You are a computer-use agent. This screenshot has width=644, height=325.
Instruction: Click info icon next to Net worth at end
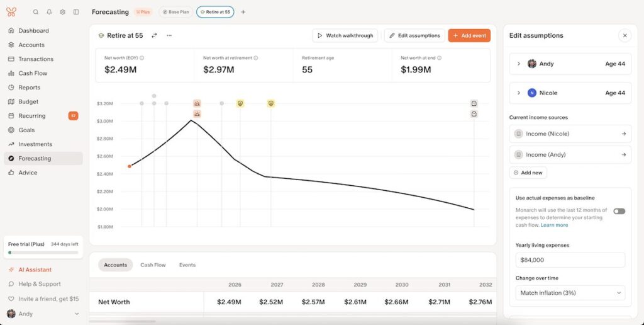[x=439, y=58]
